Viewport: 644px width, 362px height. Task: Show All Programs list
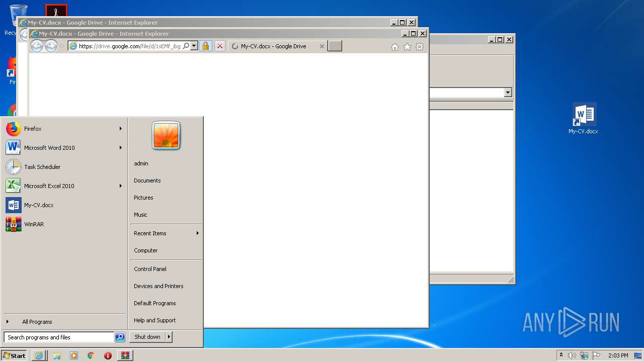[64, 322]
